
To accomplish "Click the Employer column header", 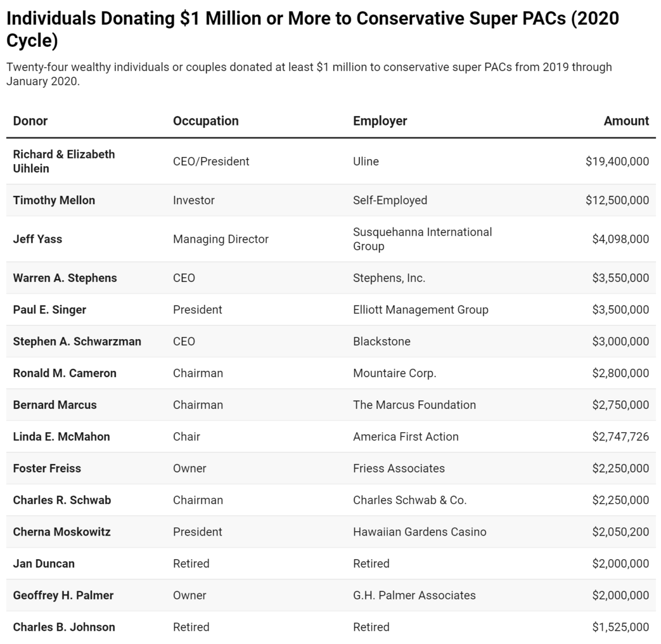I will click(380, 121).
